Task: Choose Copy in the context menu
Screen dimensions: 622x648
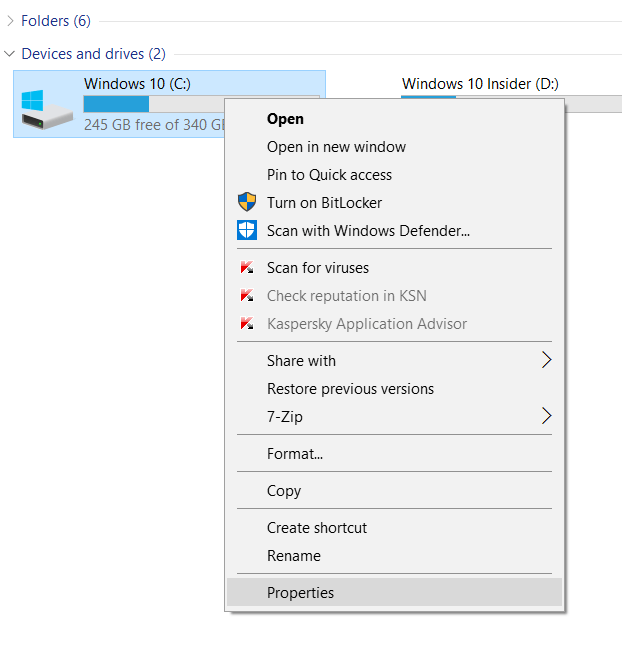Action: (395, 491)
